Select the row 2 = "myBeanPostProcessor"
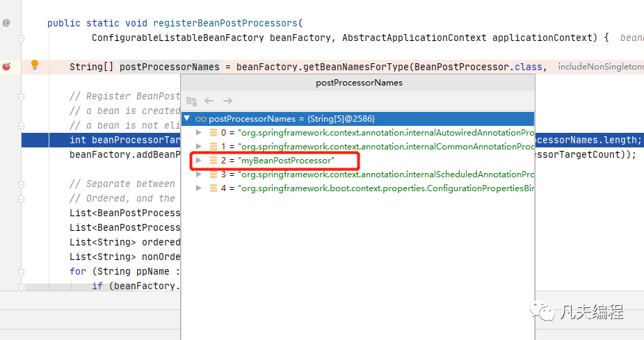 [x=357, y=161]
